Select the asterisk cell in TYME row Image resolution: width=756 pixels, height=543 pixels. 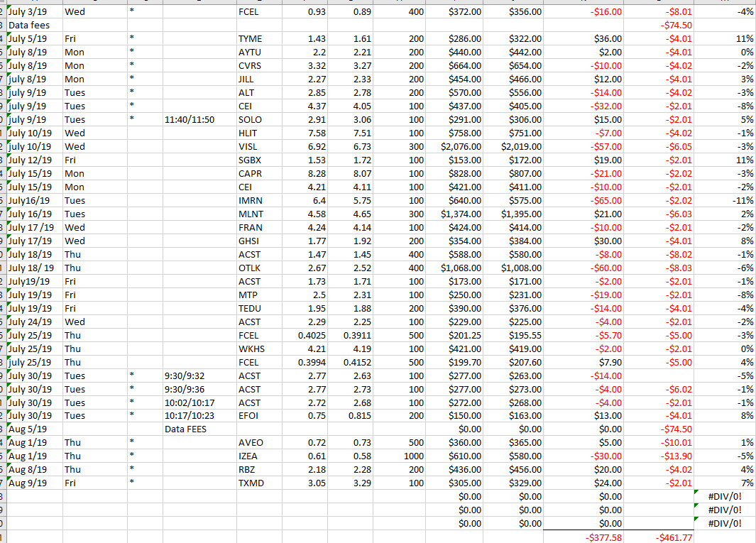(x=145, y=38)
